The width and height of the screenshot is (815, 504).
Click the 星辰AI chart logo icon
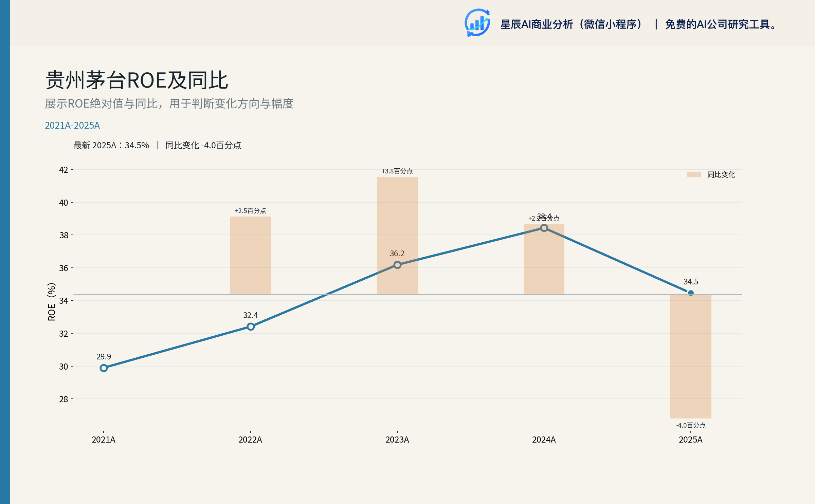click(477, 23)
